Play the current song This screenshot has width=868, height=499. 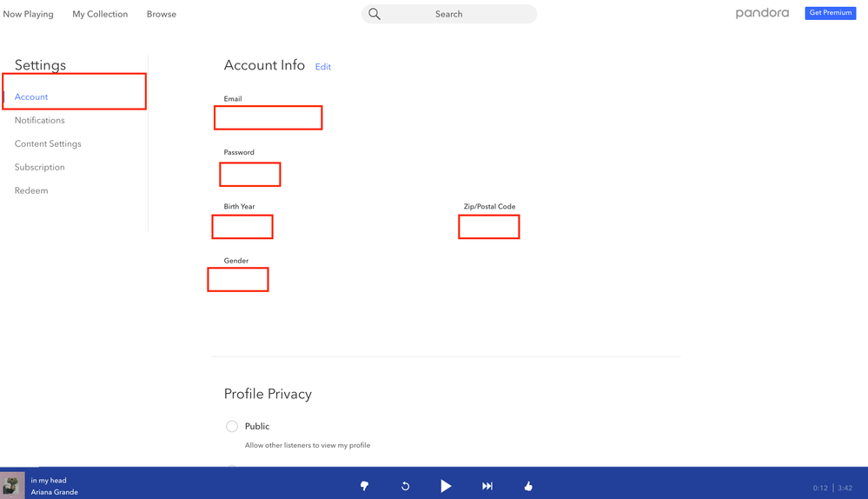click(x=446, y=486)
